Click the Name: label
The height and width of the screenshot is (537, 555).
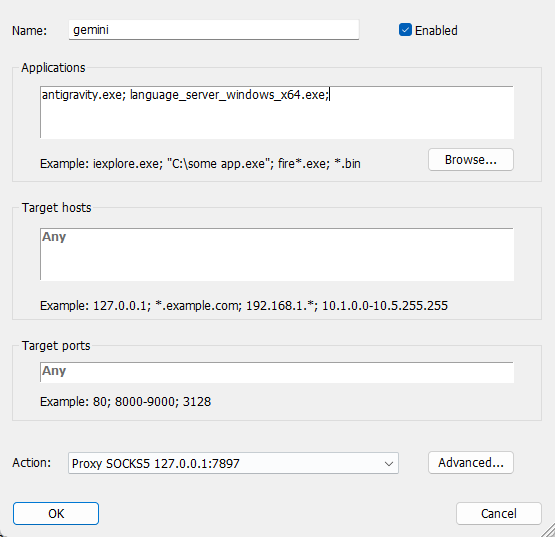pyautogui.click(x=29, y=31)
